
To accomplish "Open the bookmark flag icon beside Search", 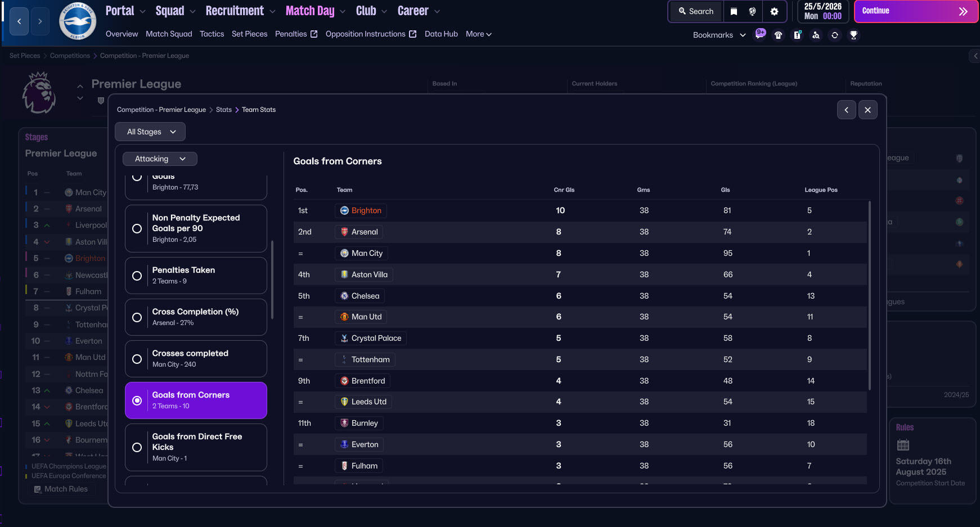I will 734,11.
